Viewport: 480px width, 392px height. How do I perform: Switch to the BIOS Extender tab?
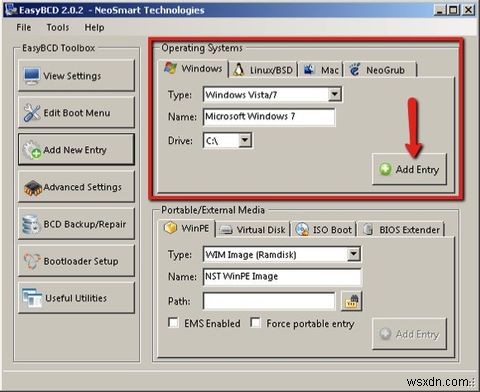[x=401, y=230]
